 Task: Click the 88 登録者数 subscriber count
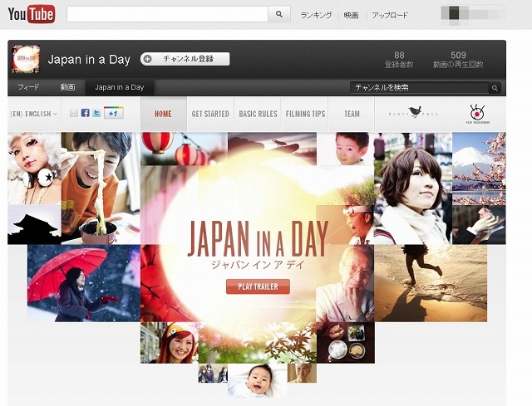tap(399, 60)
